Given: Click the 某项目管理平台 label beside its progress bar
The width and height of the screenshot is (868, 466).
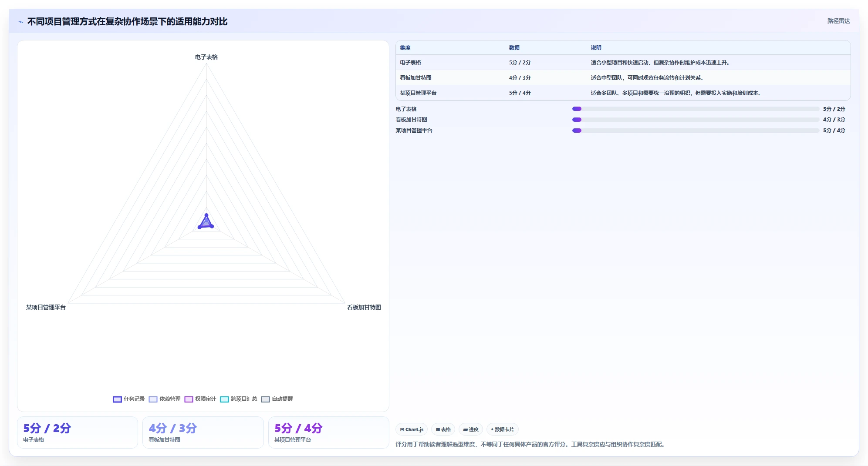Looking at the screenshot, I should click(x=414, y=131).
